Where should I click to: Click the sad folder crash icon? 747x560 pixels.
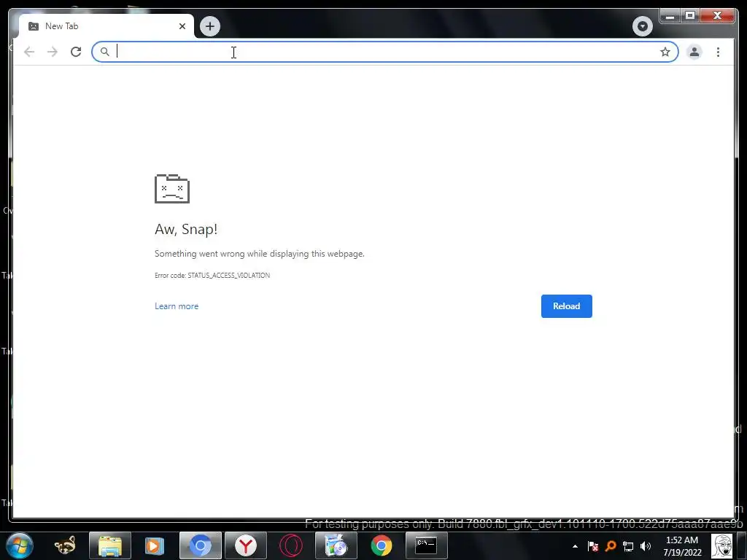coord(172,189)
